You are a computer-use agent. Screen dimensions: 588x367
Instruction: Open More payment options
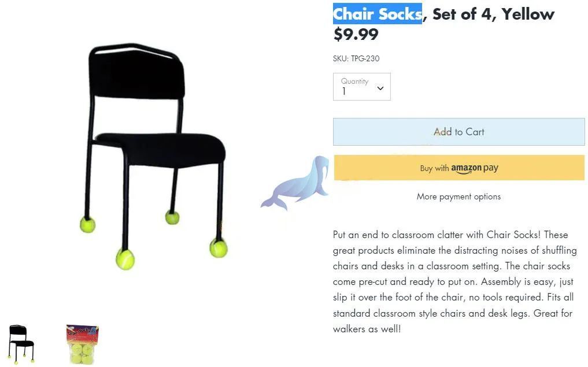pos(458,197)
